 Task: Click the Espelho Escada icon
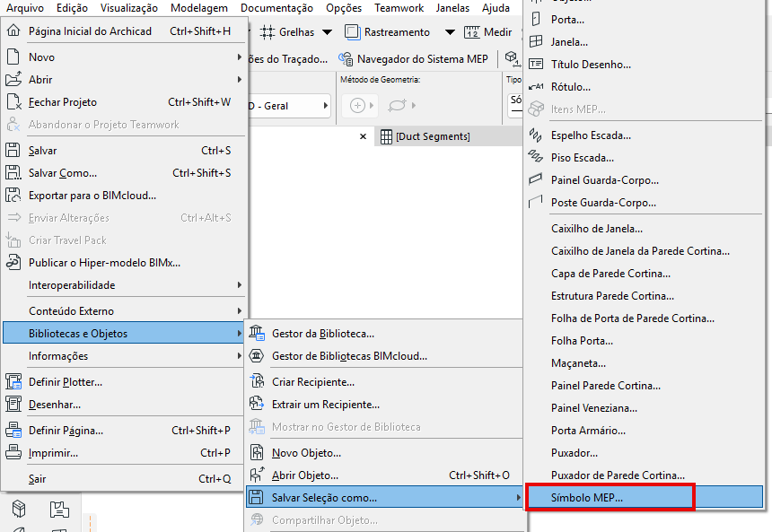tap(536, 135)
